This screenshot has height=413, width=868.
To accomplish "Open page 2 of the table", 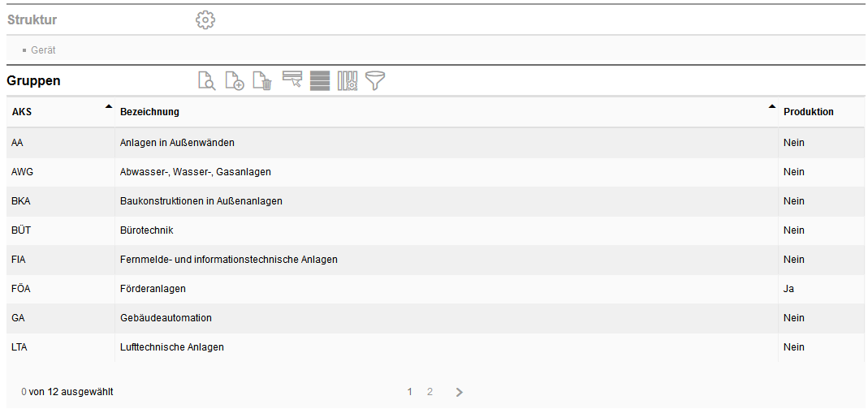I will click(x=430, y=391).
